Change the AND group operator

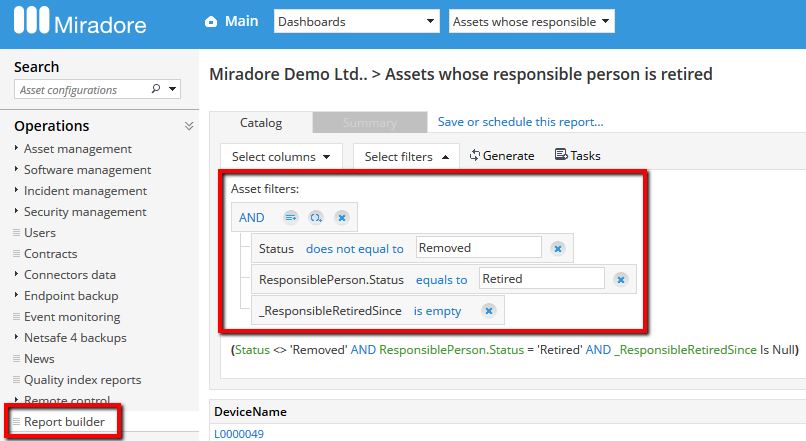(251, 217)
